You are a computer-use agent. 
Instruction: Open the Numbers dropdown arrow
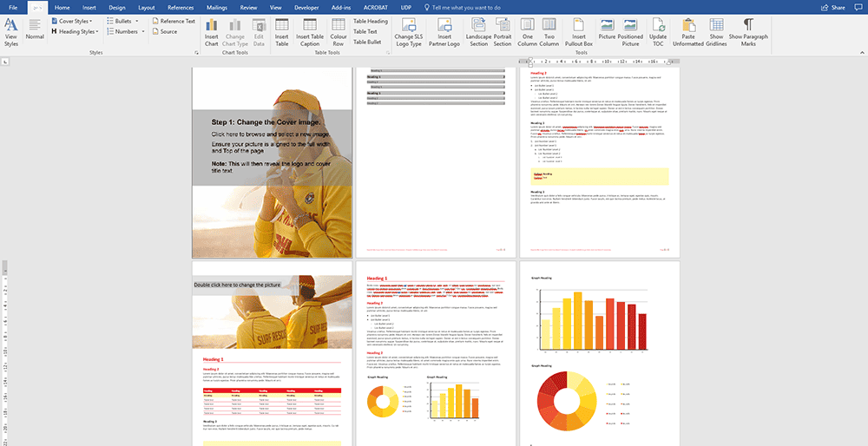coord(143,31)
